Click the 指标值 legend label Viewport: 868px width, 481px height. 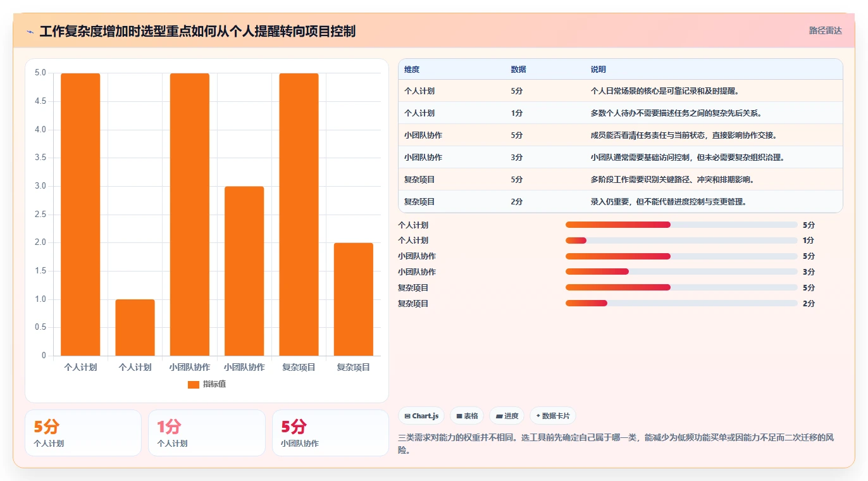coord(214,384)
